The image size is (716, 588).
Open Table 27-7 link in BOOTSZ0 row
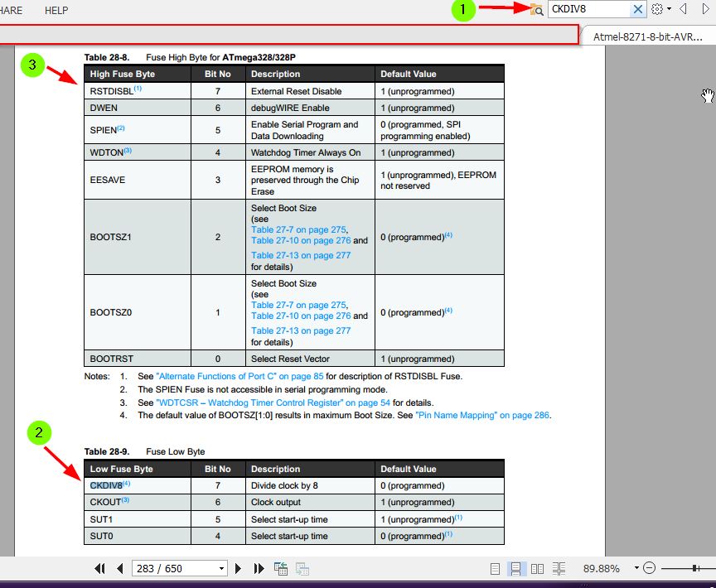pyautogui.click(x=298, y=305)
